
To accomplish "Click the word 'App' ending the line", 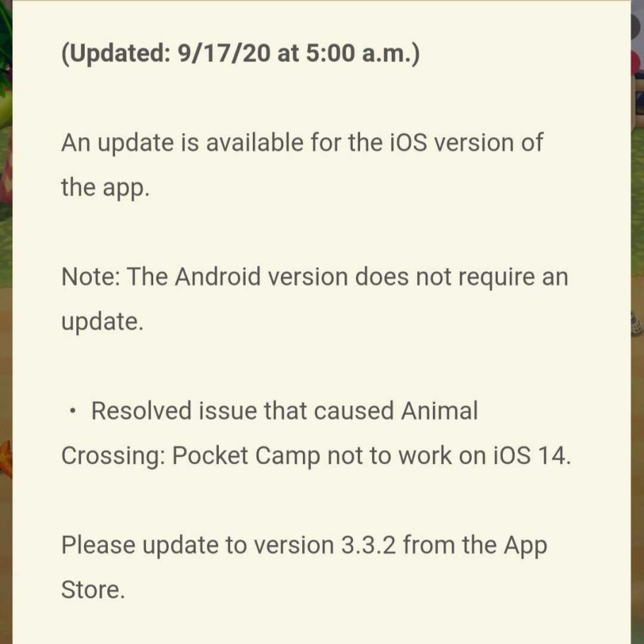I will [x=525, y=546].
